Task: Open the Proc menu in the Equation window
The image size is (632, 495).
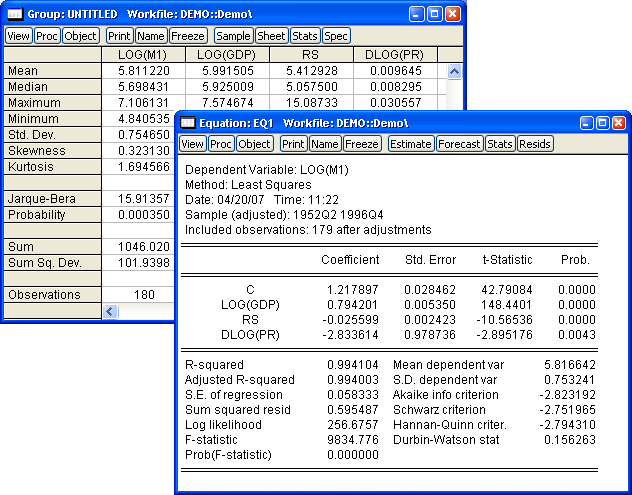Action: click(x=221, y=144)
